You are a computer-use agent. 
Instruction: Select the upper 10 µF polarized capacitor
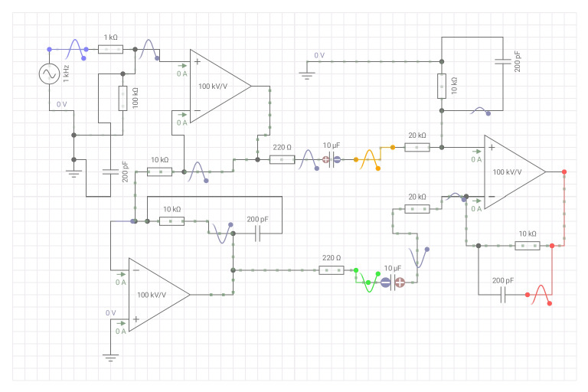[332, 160]
